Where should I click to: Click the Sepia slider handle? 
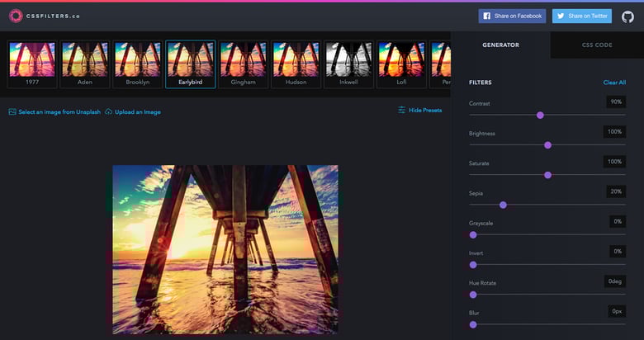coord(503,205)
